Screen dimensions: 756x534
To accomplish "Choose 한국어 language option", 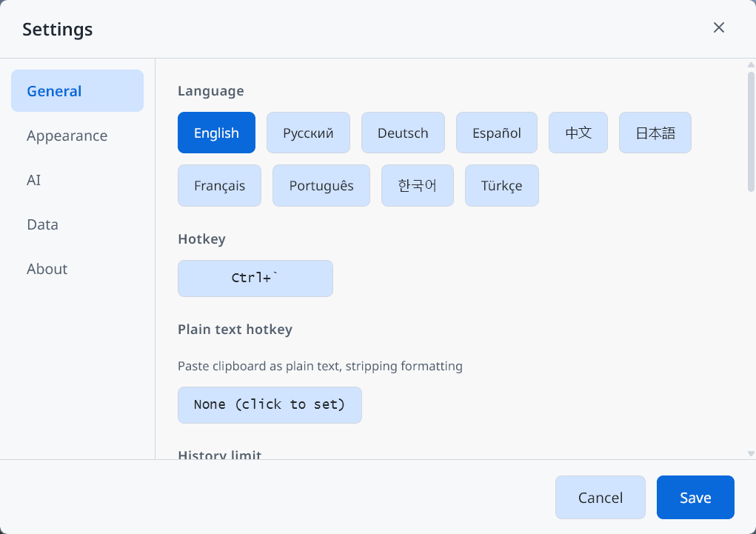I will tap(417, 185).
